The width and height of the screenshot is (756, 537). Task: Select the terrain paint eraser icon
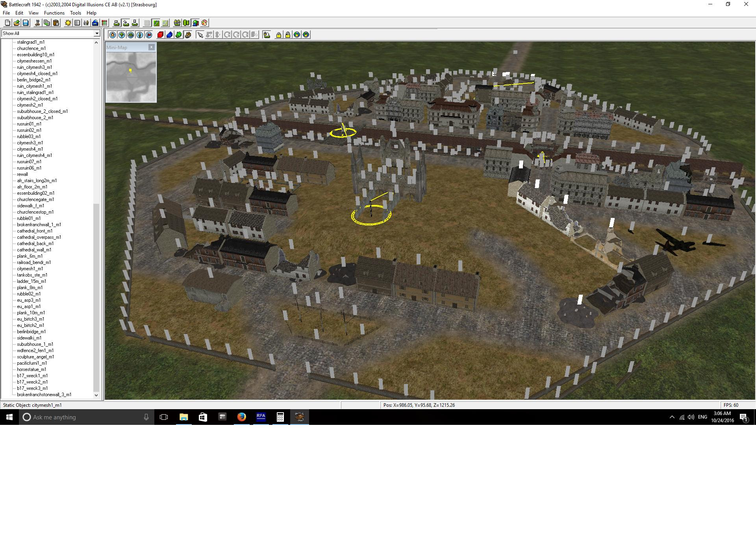click(126, 23)
